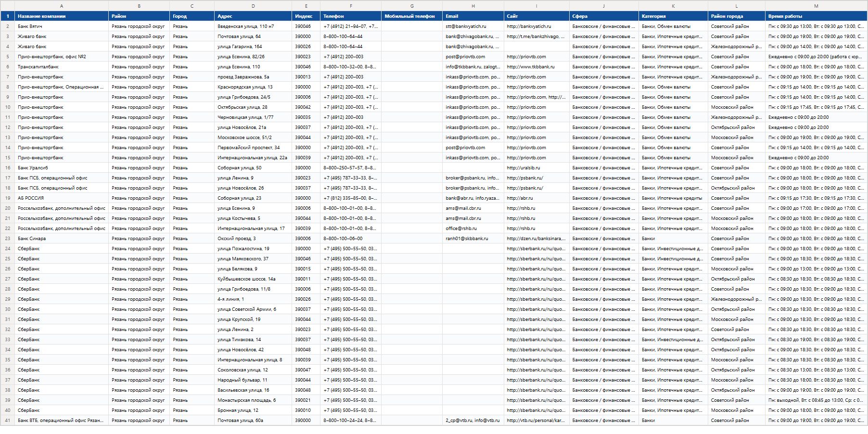The image size is (868, 434).
Task: Select the 'Банк ВТБ, операционный офис' cell
Action: coord(62,420)
